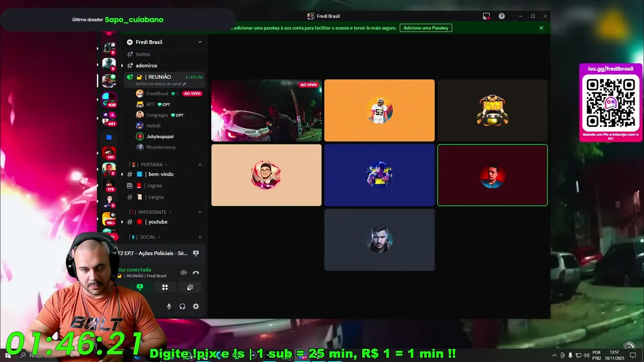Open Discord Inbox icon in title bar
The height and width of the screenshot is (362, 644).
click(486, 16)
